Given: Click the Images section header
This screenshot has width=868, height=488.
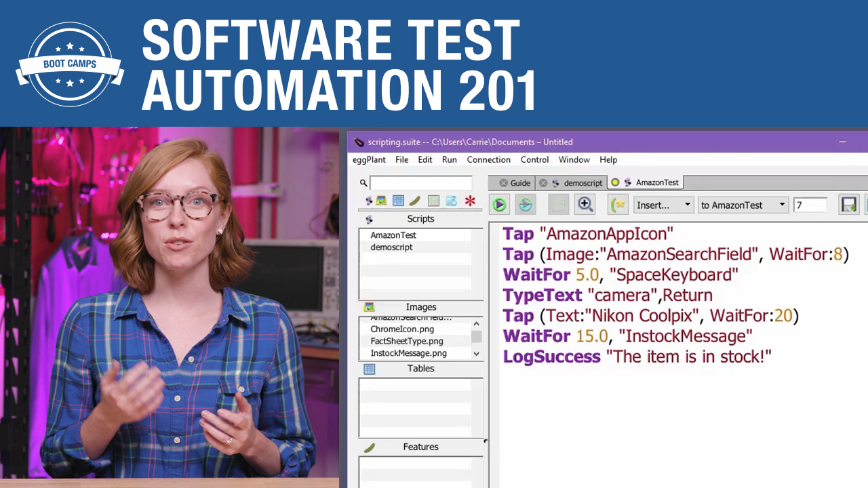Looking at the screenshot, I should (421, 307).
